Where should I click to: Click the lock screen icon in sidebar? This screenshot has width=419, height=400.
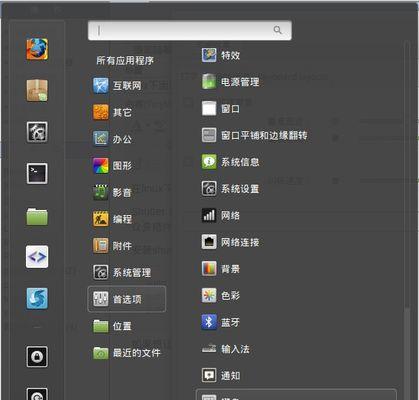pyautogui.click(x=37, y=356)
